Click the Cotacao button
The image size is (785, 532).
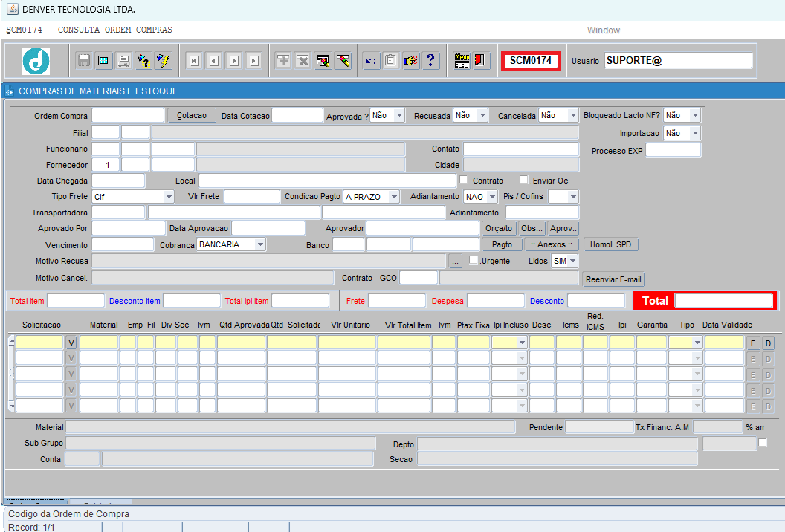(191, 116)
